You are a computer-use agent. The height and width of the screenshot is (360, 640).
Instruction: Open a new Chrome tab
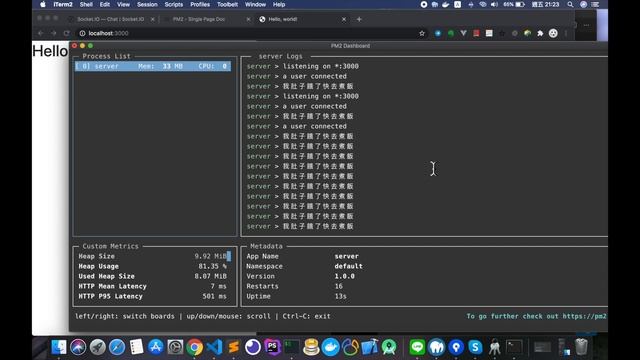pyautogui.click(x=359, y=19)
